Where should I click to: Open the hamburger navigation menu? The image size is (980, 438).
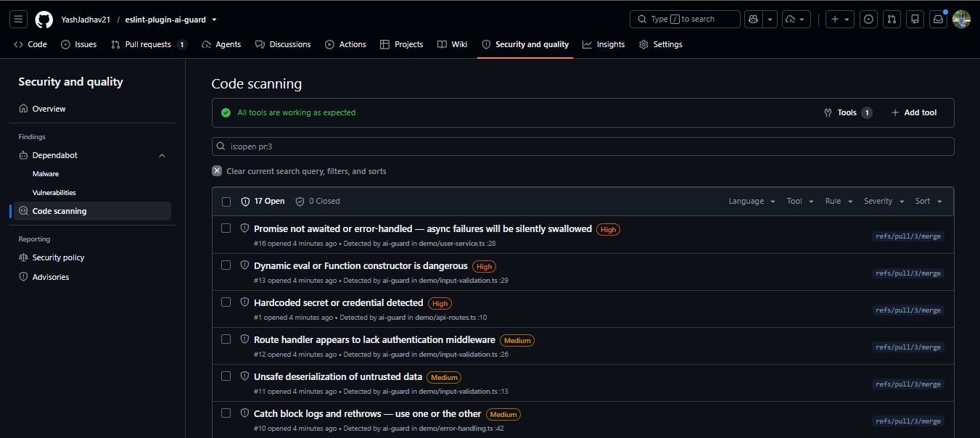19,20
